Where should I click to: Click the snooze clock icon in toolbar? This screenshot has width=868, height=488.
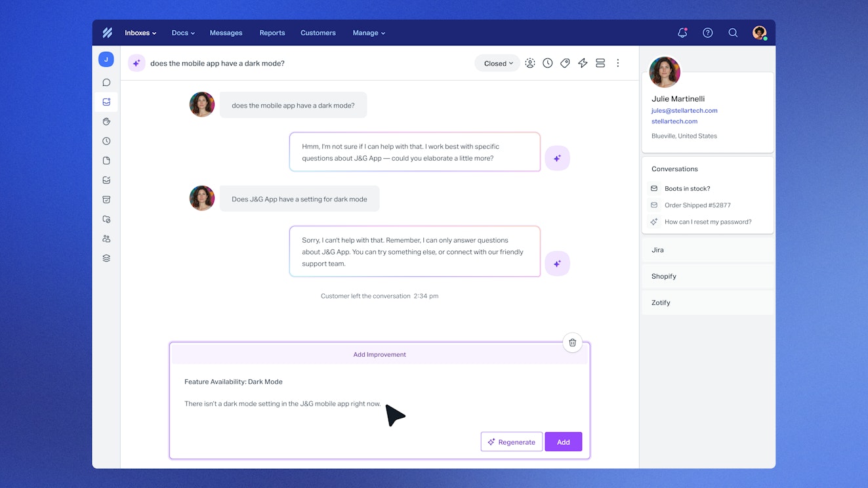[547, 63]
